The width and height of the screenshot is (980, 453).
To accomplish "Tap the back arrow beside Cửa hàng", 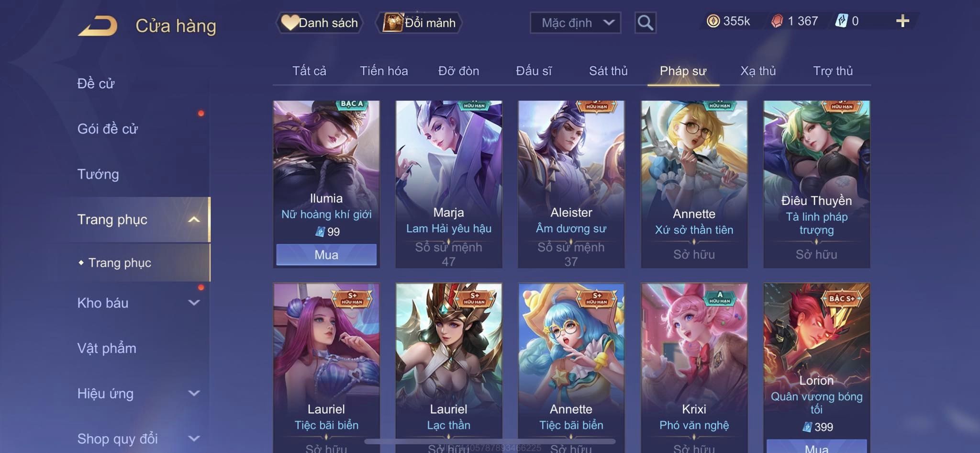I will (98, 26).
